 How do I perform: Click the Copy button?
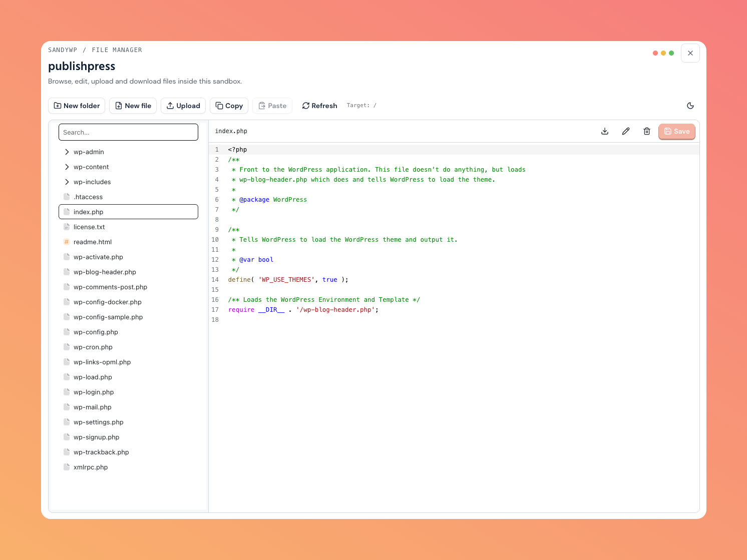pos(229,106)
